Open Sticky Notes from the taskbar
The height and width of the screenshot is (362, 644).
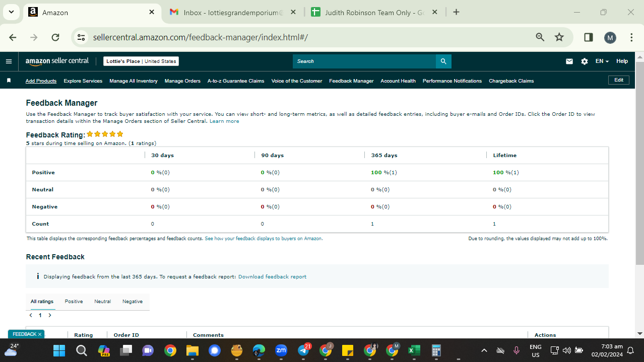(x=348, y=350)
